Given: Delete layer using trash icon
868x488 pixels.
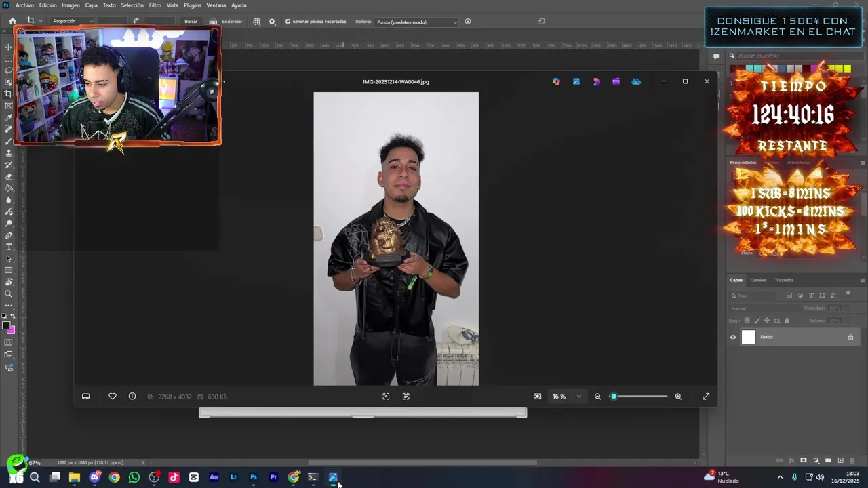Looking at the screenshot, I should 852,460.
